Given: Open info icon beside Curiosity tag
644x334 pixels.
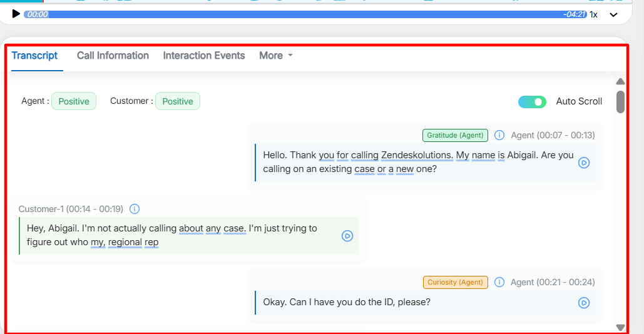Looking at the screenshot, I should click(499, 282).
